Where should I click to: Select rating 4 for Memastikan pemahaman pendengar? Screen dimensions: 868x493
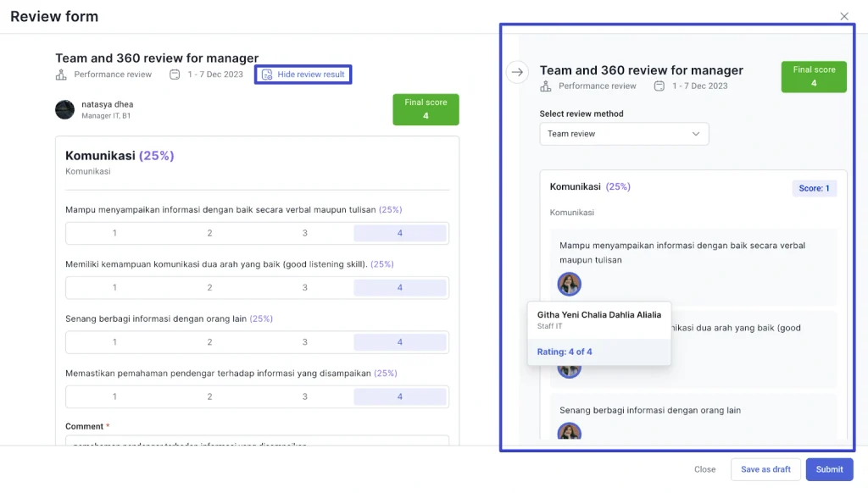(x=400, y=396)
